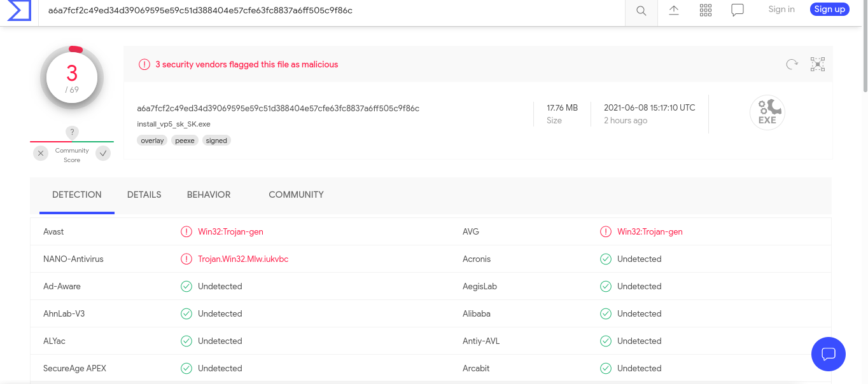Open the upload file icon
Viewport: 868px width, 384px height.
(x=674, y=10)
